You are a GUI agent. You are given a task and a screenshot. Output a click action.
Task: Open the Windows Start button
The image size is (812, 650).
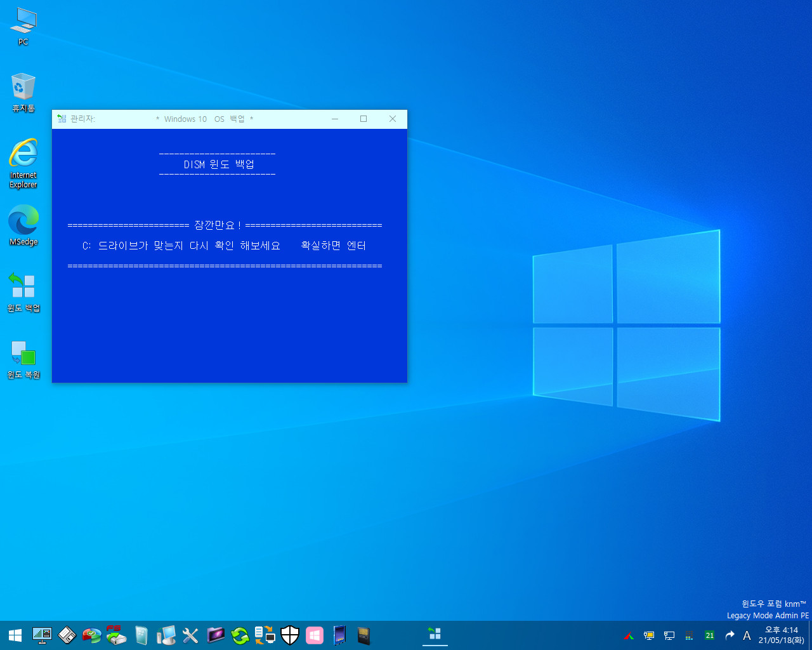[15, 635]
